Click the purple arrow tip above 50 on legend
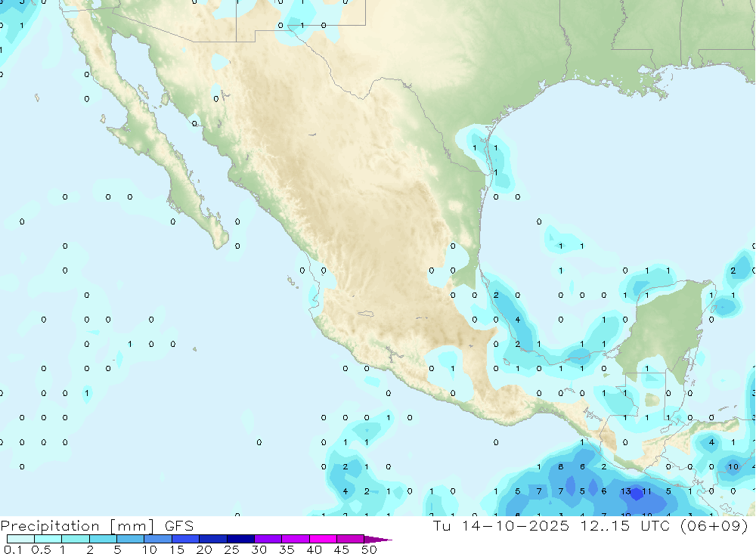 [x=377, y=539]
